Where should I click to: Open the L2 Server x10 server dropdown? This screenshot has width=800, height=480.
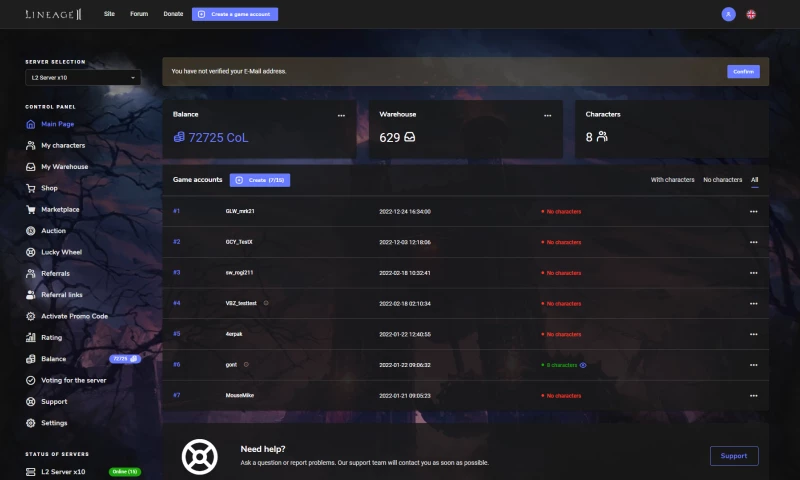point(83,78)
